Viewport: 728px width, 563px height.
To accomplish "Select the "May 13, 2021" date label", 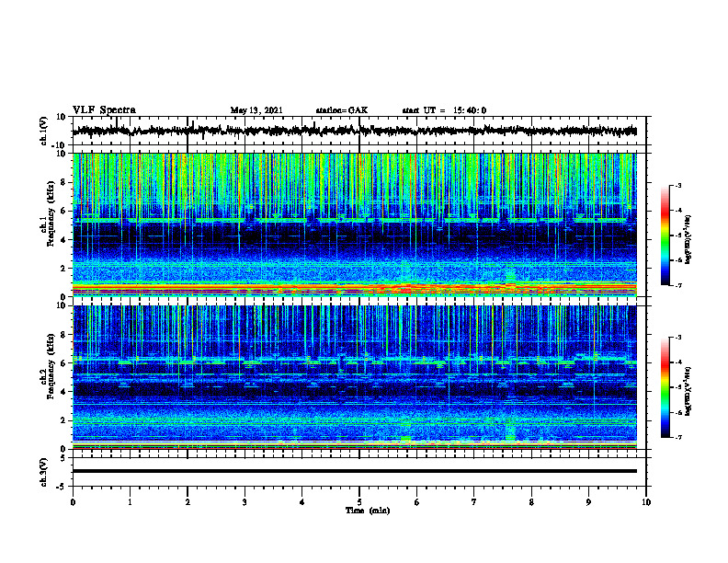I will pyautogui.click(x=256, y=110).
